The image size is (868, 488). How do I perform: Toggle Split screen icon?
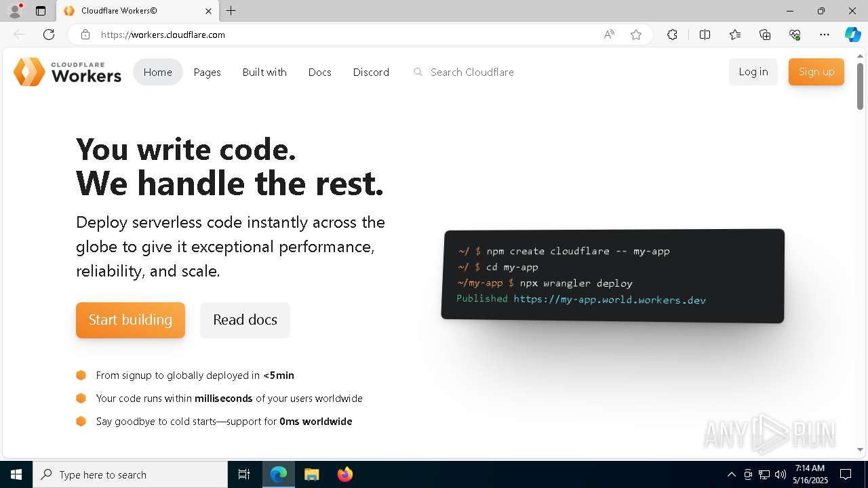pyautogui.click(x=705, y=35)
